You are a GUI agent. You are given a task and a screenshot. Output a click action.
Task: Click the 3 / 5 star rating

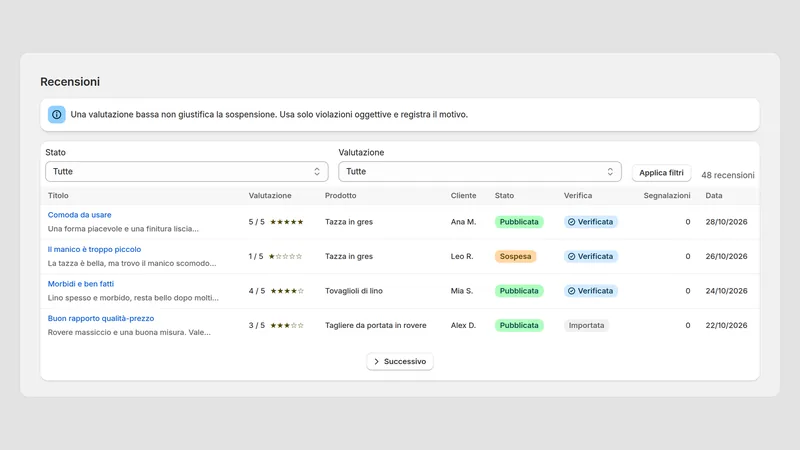click(x=276, y=325)
